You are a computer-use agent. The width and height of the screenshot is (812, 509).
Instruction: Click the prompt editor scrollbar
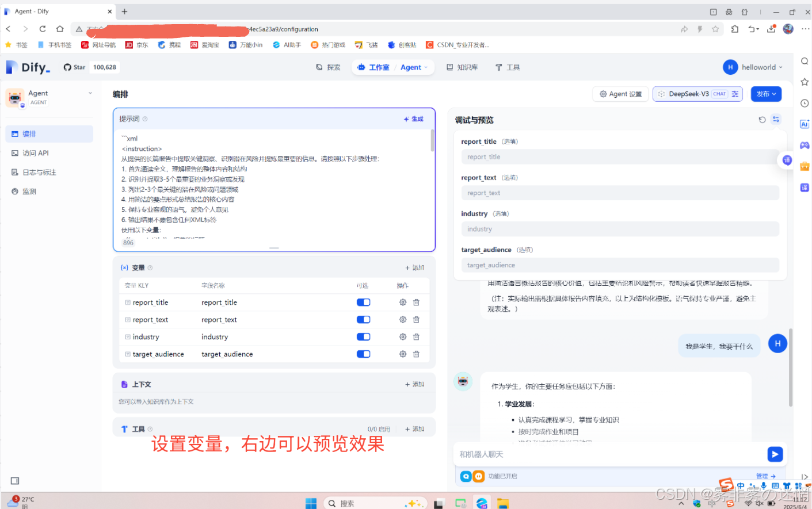pyautogui.click(x=433, y=141)
